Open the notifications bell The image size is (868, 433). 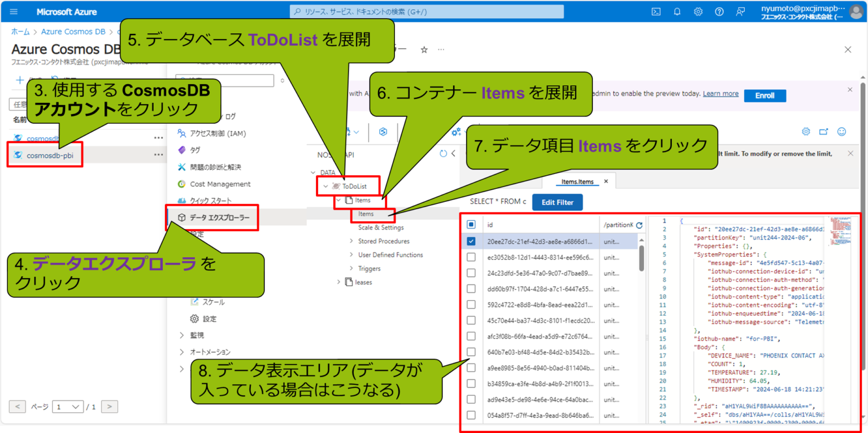[x=676, y=11]
